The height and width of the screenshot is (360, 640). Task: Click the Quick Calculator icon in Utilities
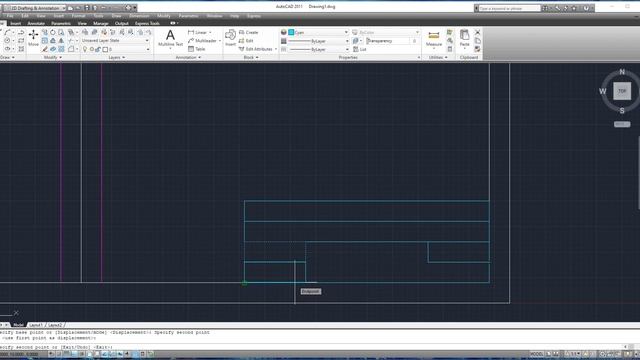[449, 49]
